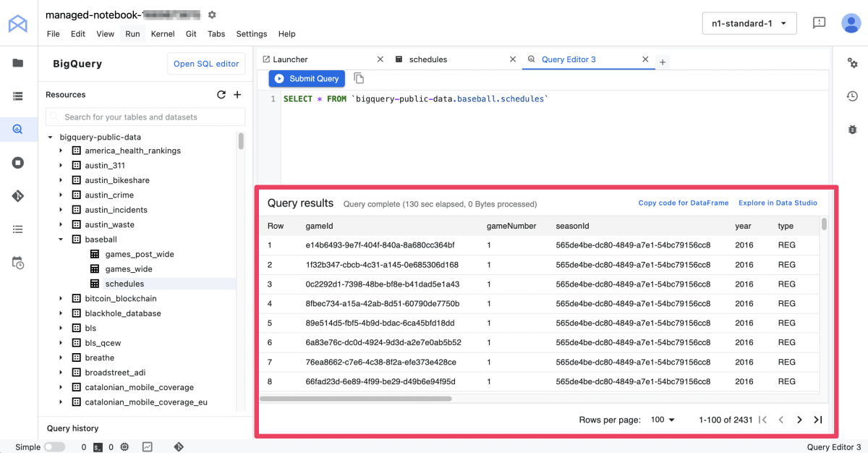Go to the next results page
Image resolution: width=868 pixels, height=453 pixels.
click(x=799, y=420)
